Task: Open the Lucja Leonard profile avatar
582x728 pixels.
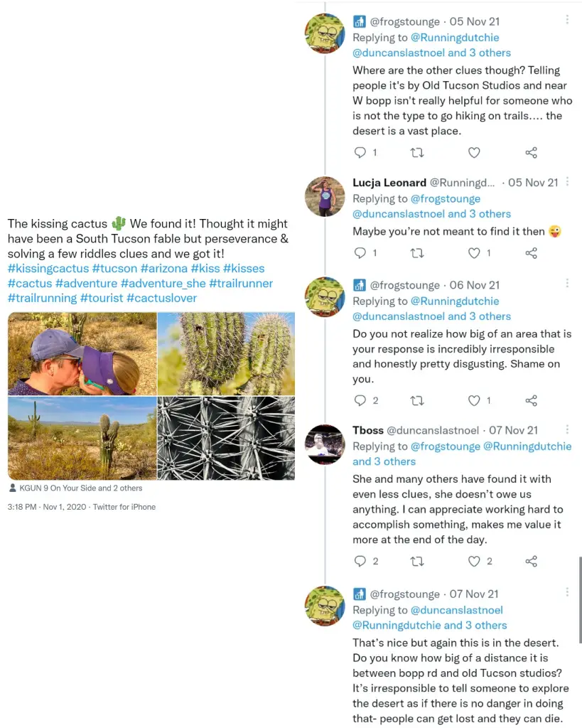Action: tap(325, 196)
